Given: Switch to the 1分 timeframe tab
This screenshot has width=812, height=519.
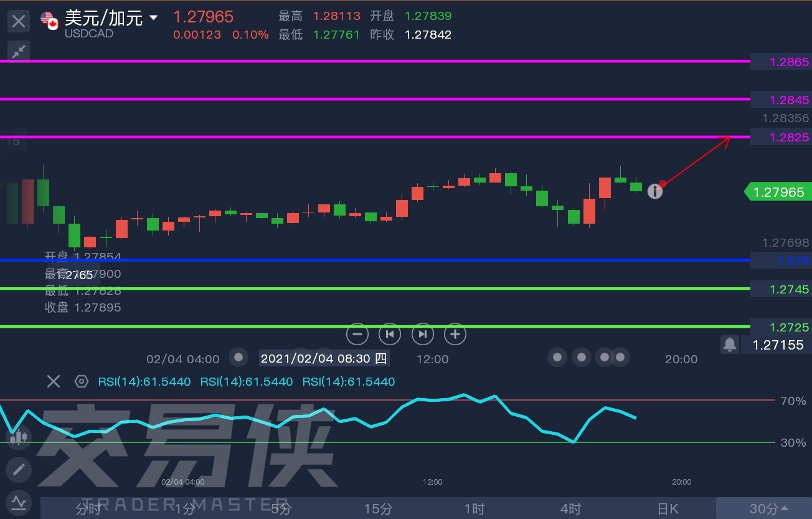Looking at the screenshot, I should [x=184, y=509].
